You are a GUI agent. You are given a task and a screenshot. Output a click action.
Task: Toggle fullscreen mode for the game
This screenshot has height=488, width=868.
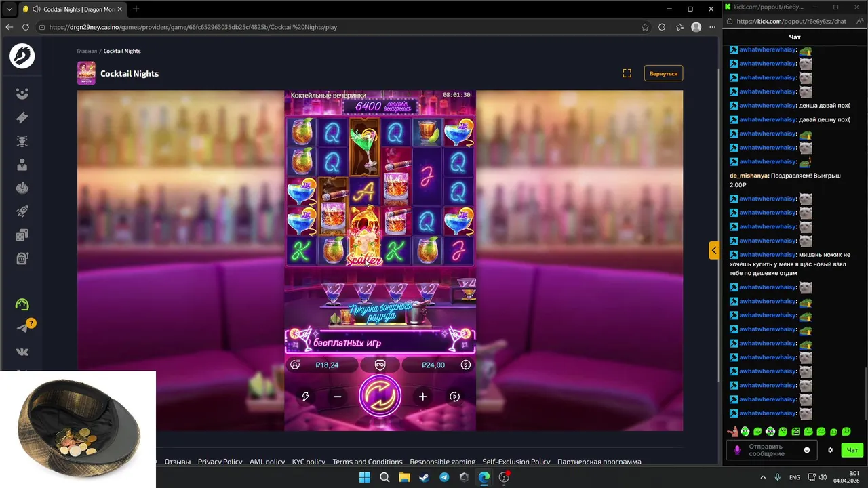pos(627,73)
